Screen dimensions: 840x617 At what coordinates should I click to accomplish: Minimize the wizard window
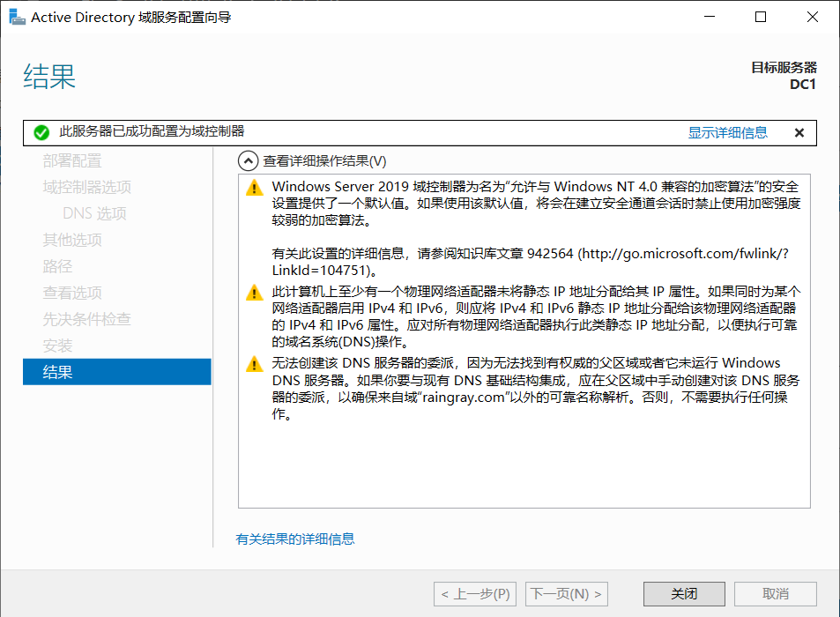tap(710, 17)
